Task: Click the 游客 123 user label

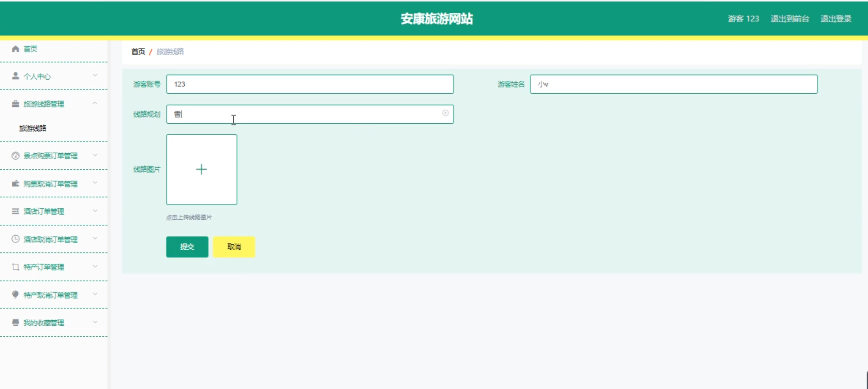Action: point(743,19)
